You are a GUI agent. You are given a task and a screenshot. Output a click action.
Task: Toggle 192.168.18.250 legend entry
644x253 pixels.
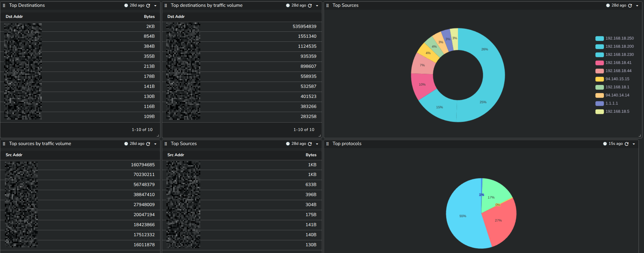pos(614,38)
